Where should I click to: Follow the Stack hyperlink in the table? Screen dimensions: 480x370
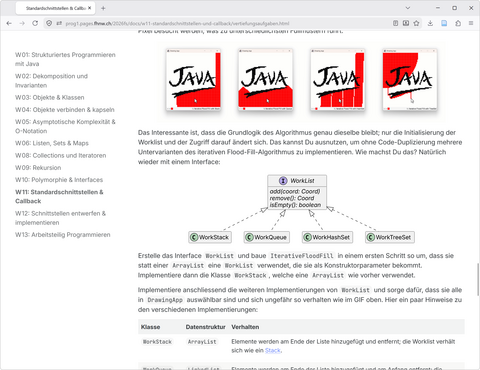point(273,350)
